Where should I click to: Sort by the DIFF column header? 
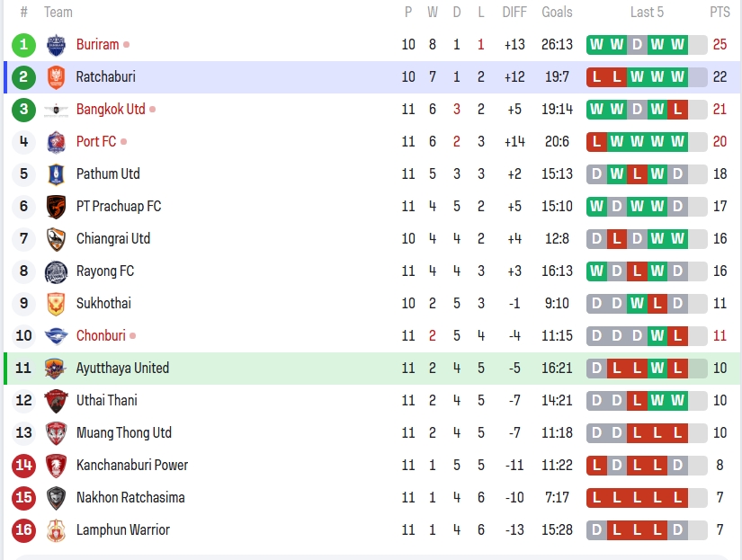[514, 13]
